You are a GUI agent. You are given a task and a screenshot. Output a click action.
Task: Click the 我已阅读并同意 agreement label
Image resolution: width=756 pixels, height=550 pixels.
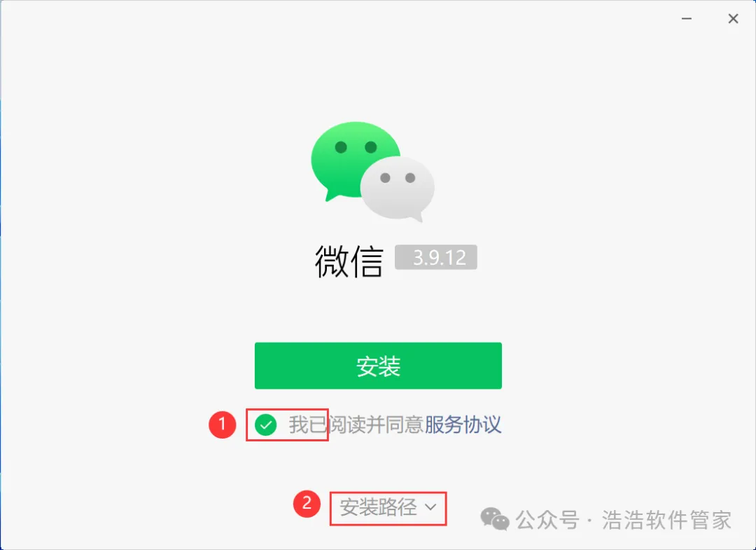(x=356, y=425)
